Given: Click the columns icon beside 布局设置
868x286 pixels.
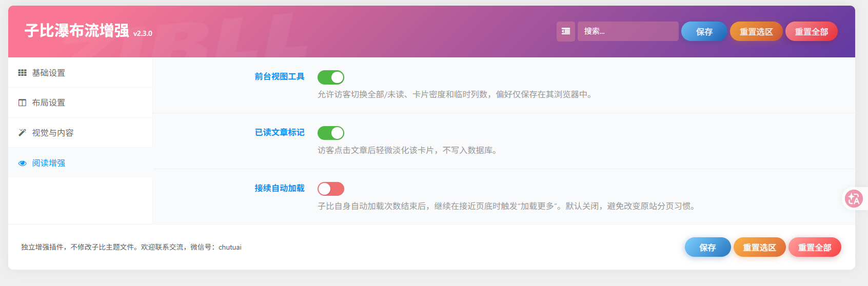Looking at the screenshot, I should pyautogui.click(x=22, y=103).
